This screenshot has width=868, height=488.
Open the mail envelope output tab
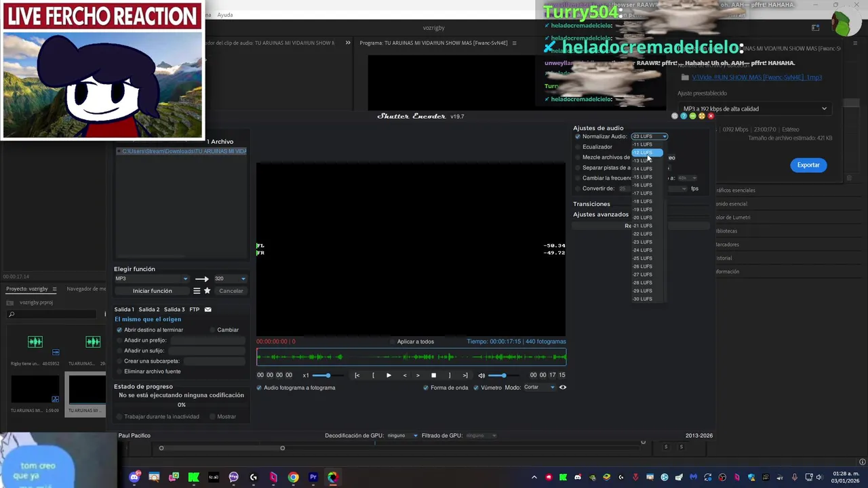point(208,310)
